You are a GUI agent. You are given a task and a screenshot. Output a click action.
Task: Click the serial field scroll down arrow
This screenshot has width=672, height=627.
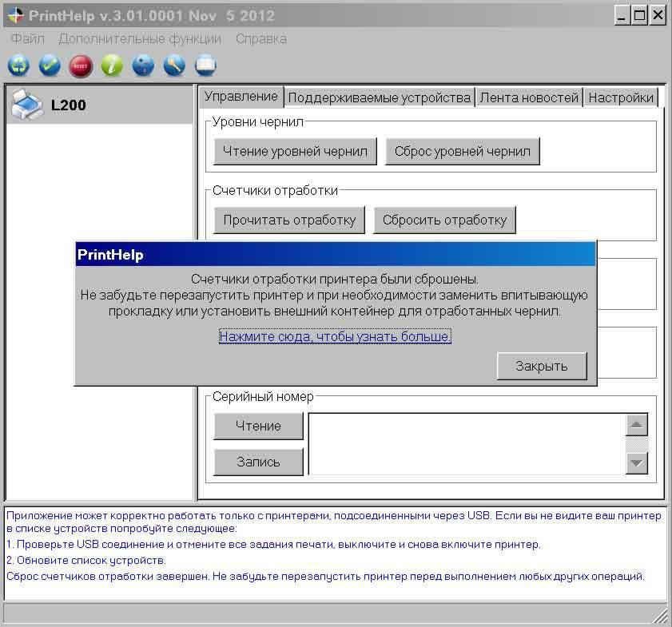[636, 463]
